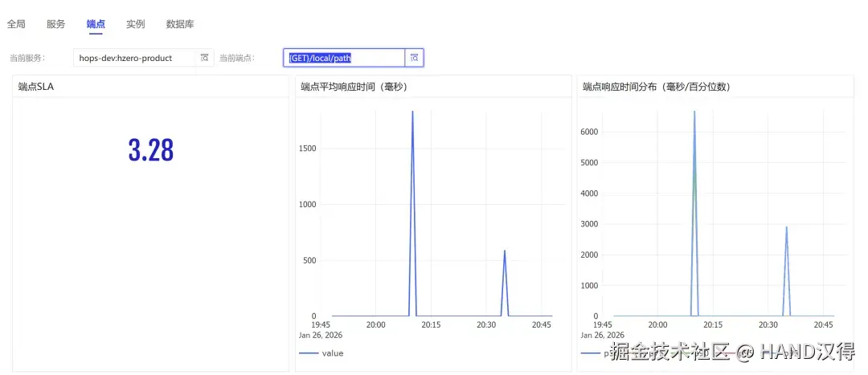Screen dimensions: 868x375
Task: Click the 2000 y-axis label
Action: pyautogui.click(x=588, y=255)
